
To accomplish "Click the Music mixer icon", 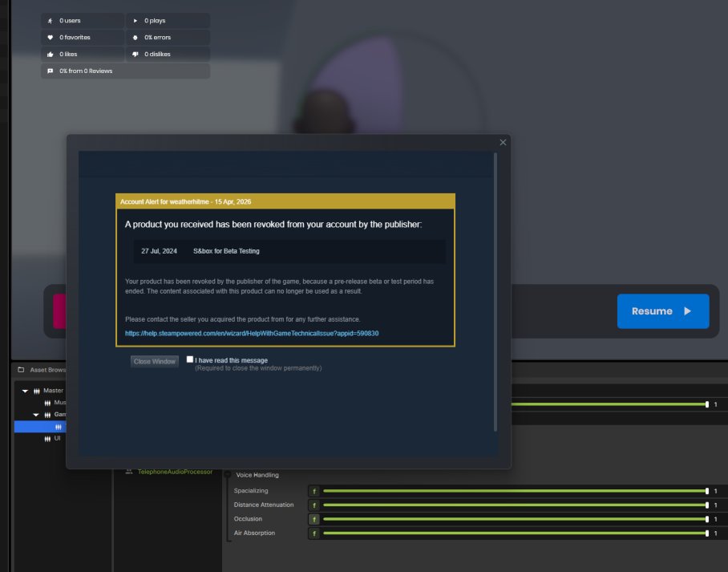I will tap(47, 403).
